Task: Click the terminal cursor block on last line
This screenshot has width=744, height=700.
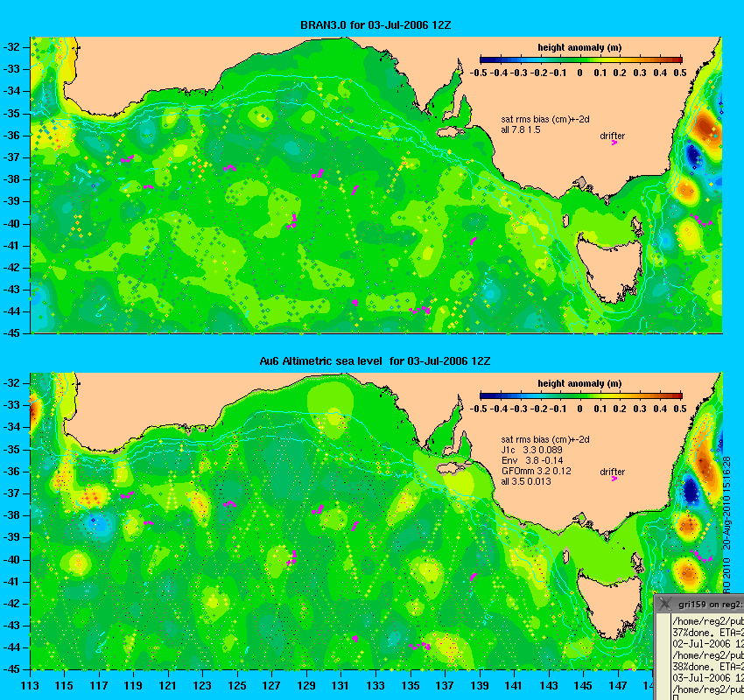Action: (x=676, y=697)
